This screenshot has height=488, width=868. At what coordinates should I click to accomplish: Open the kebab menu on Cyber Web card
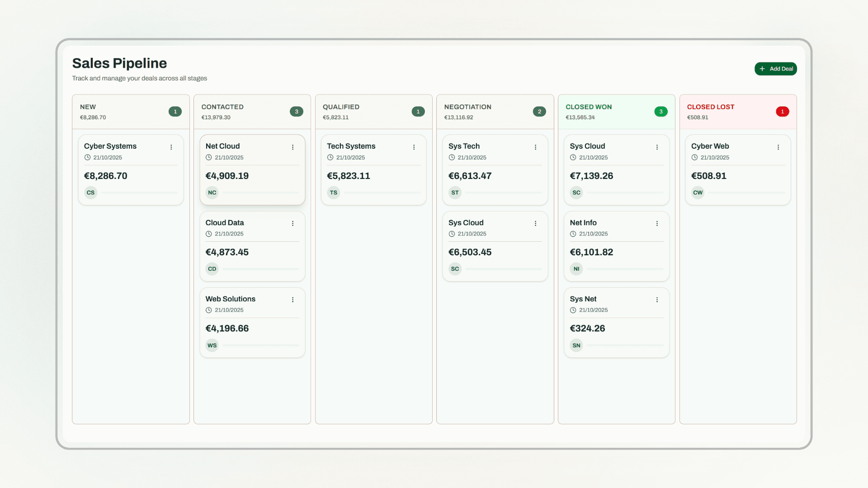[778, 147]
